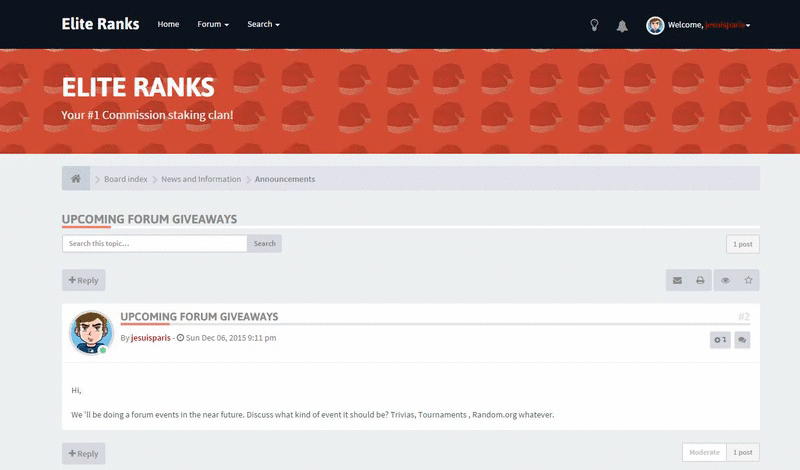Click the user avatar in navbar
This screenshot has width=800, height=470.
655,25
